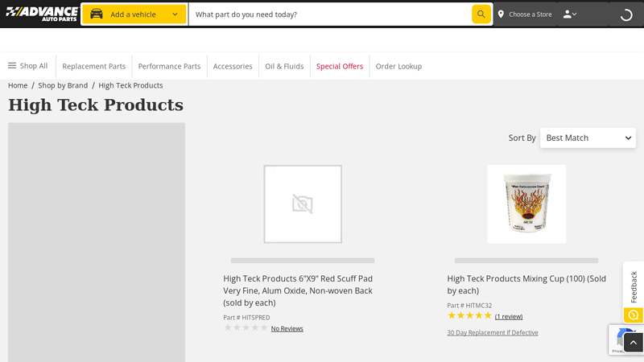Go to Home breadcrumb
The height and width of the screenshot is (362, 644).
[18, 85]
